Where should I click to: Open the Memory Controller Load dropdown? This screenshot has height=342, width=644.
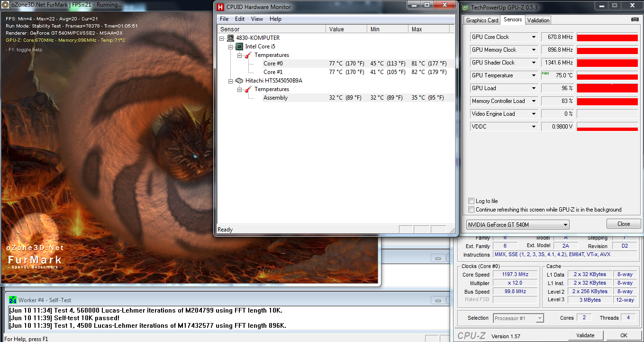coord(534,101)
